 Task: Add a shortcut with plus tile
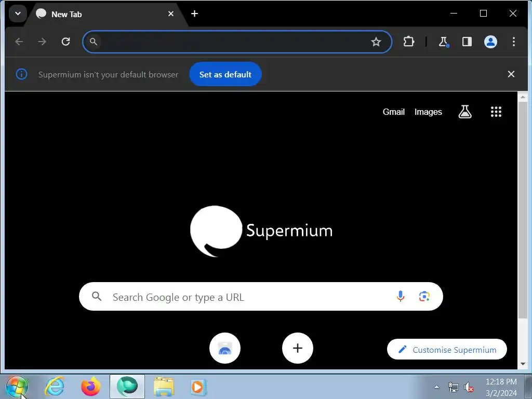(x=298, y=348)
